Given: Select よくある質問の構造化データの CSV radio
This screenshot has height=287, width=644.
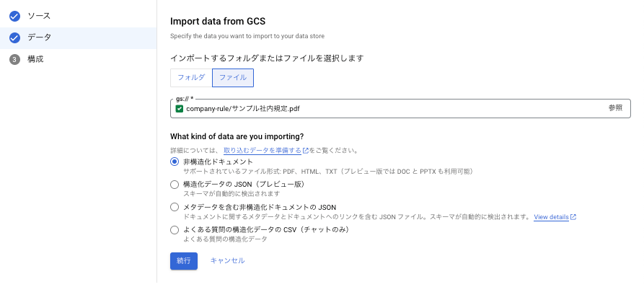Looking at the screenshot, I should [175, 229].
